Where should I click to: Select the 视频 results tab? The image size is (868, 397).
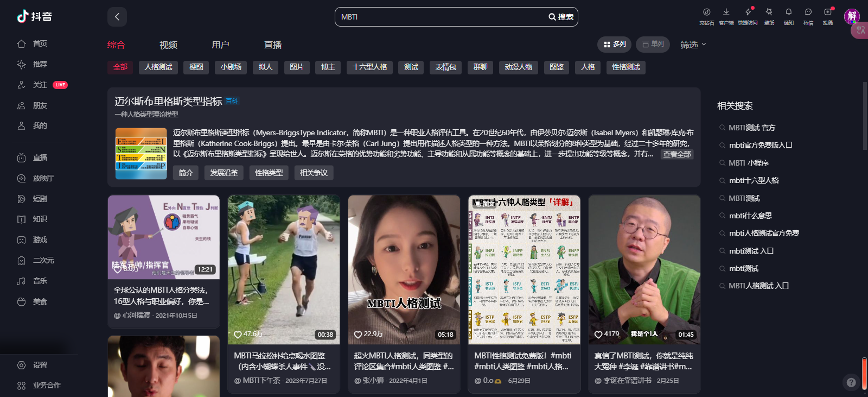(x=168, y=45)
